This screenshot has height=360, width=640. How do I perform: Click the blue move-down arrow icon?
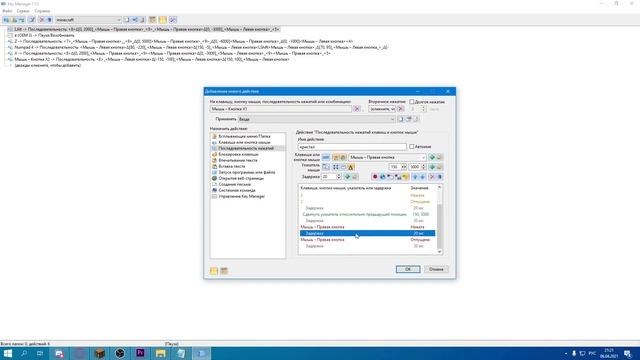click(x=422, y=177)
